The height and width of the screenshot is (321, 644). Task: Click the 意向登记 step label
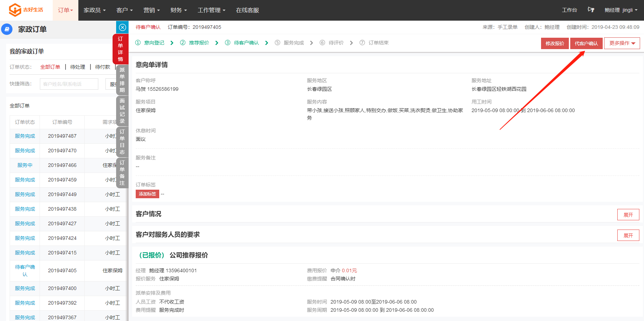click(154, 43)
